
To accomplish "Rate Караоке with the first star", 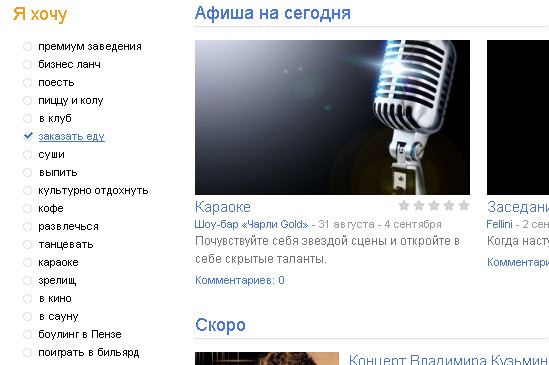I will click(404, 206).
